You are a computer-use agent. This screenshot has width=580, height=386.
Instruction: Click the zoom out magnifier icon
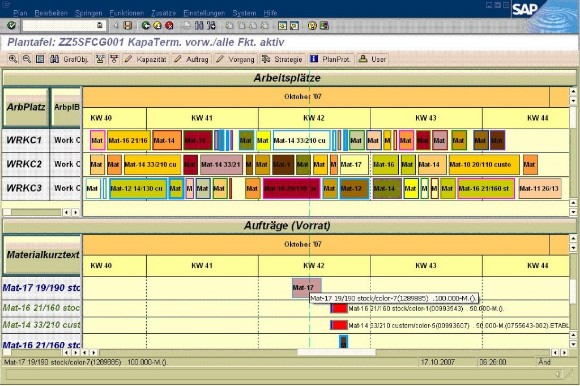click(27, 59)
